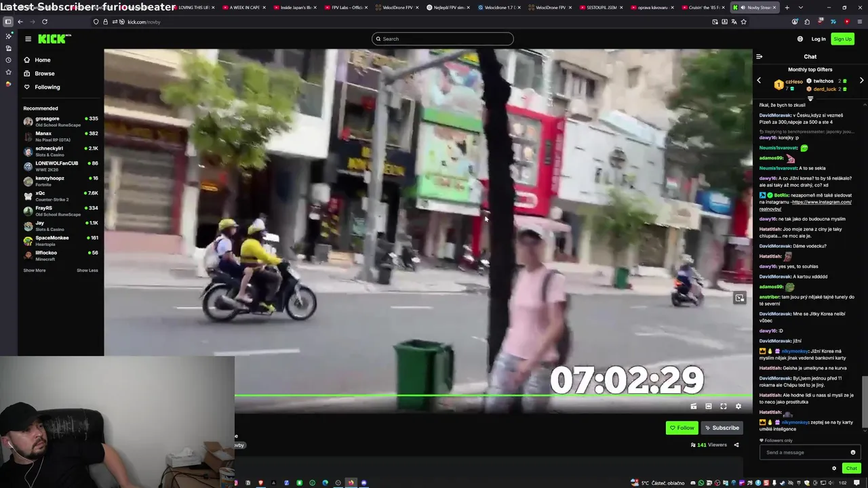Open the emoji picker in message box
This screenshot has height=488, width=868.
853,452
